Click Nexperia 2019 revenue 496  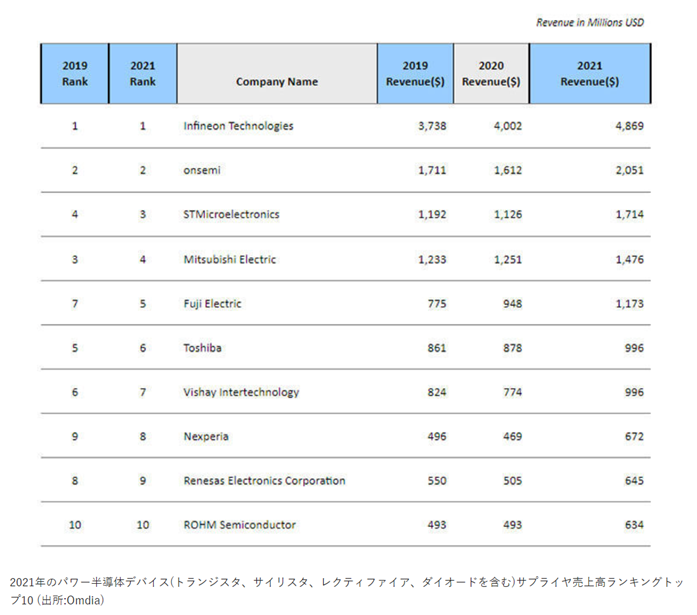[x=437, y=436]
